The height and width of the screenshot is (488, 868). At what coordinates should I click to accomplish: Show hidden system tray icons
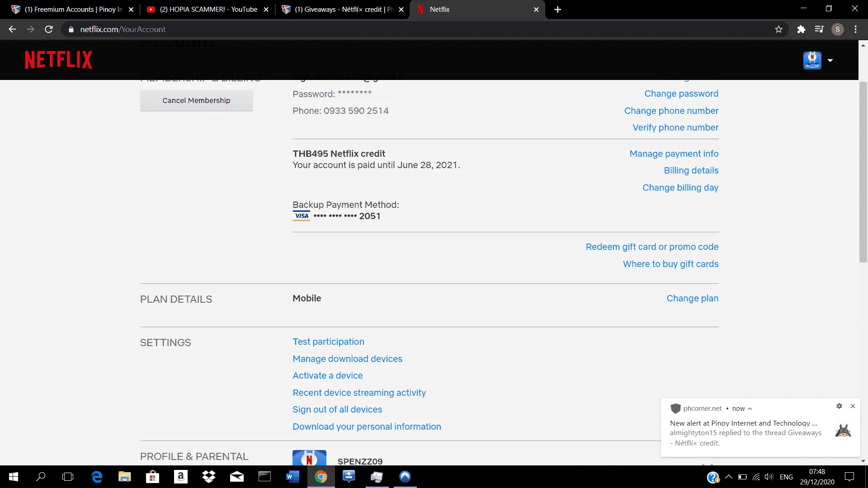728,477
